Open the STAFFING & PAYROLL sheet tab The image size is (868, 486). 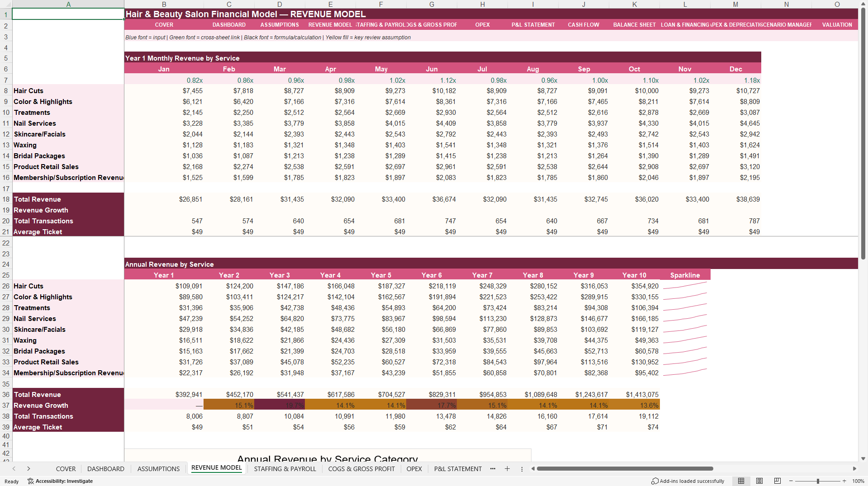[285, 469]
